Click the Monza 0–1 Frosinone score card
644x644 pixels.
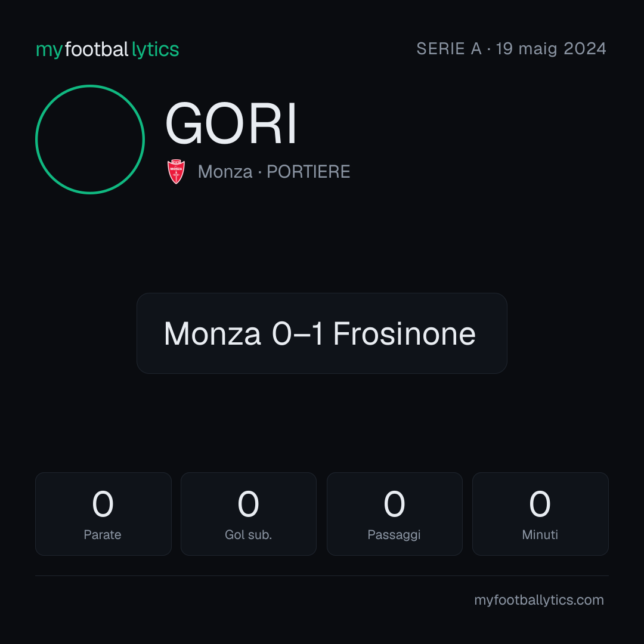[x=322, y=333]
